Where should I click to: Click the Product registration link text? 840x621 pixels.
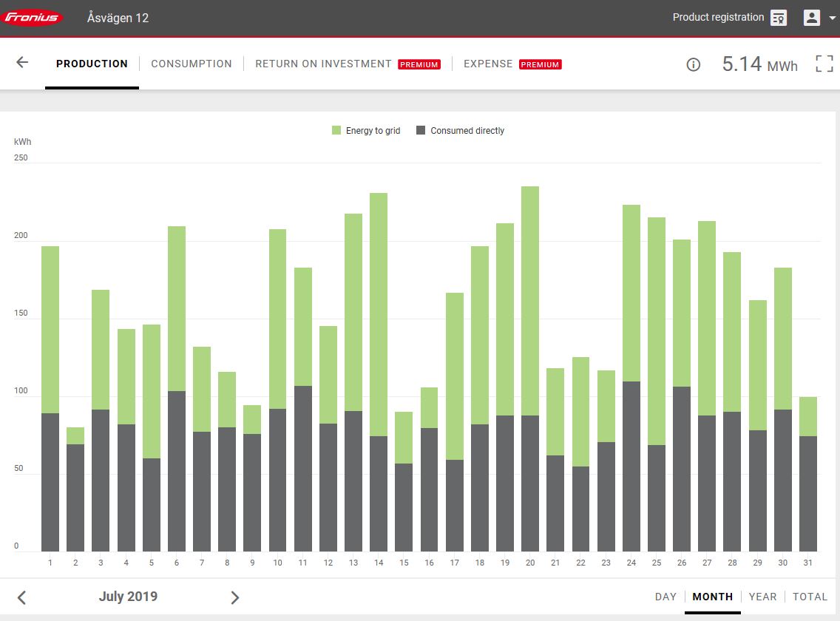pos(718,17)
